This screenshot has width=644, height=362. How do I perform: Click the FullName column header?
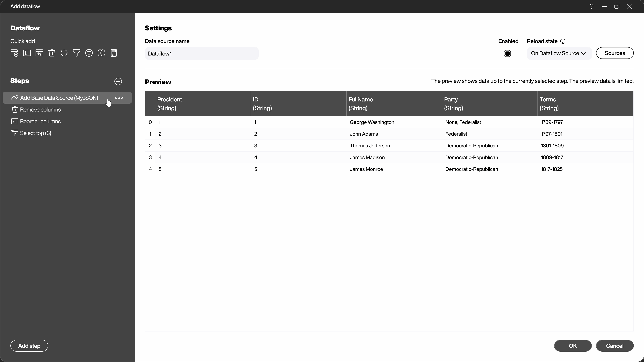pos(394,104)
